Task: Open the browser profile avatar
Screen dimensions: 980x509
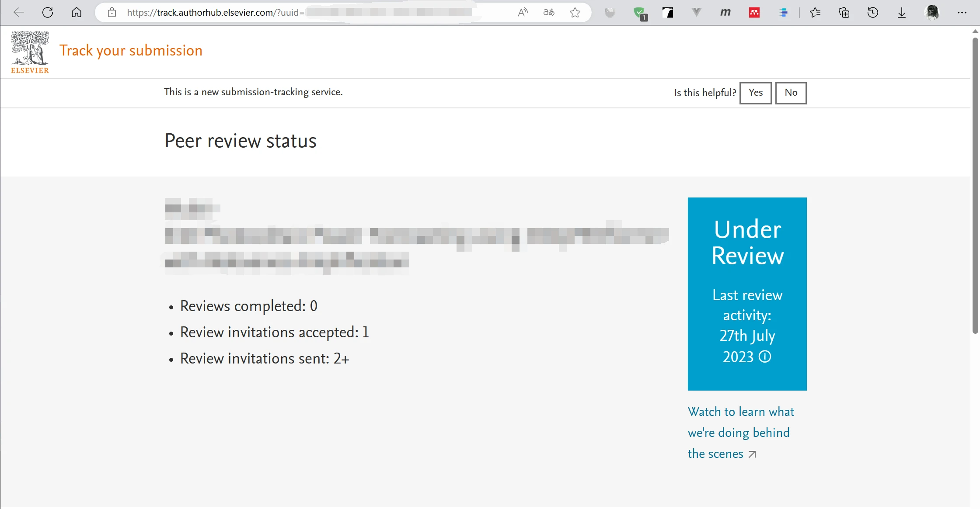Action: 932,12
